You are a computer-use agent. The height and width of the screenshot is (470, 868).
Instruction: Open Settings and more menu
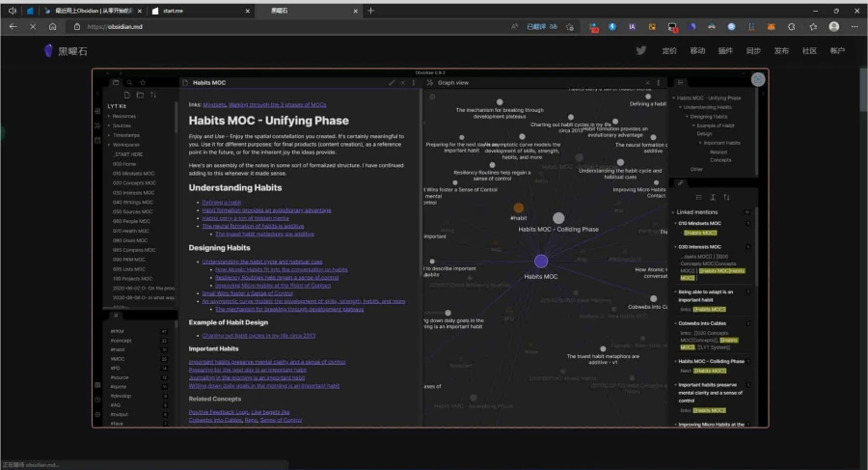tap(854, 27)
